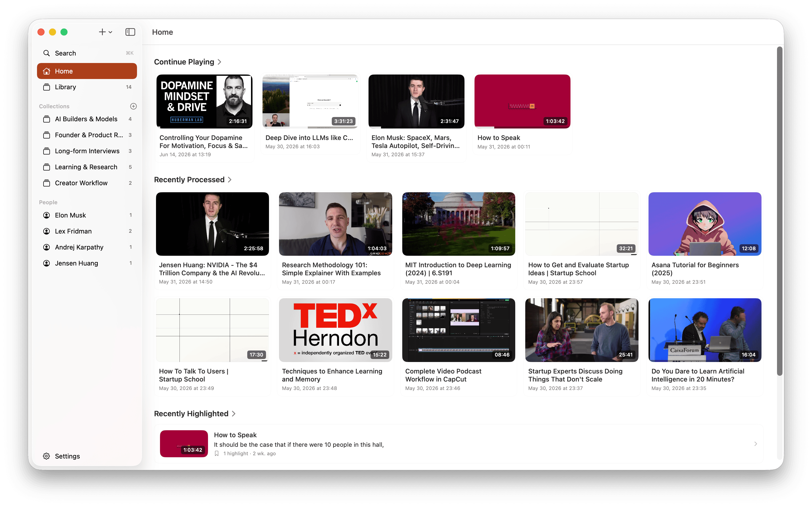Open the Deep Dive into LLMs thumbnail
The image size is (812, 507).
tap(310, 101)
